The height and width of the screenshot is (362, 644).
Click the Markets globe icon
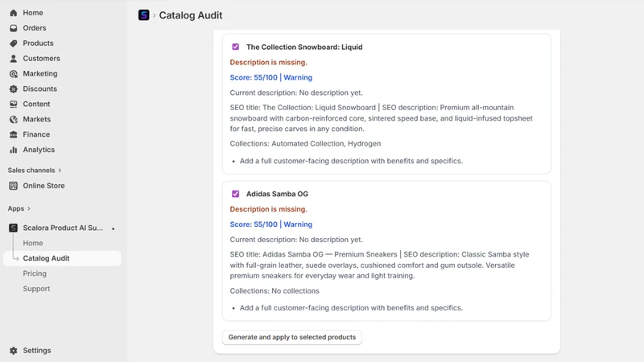click(14, 119)
